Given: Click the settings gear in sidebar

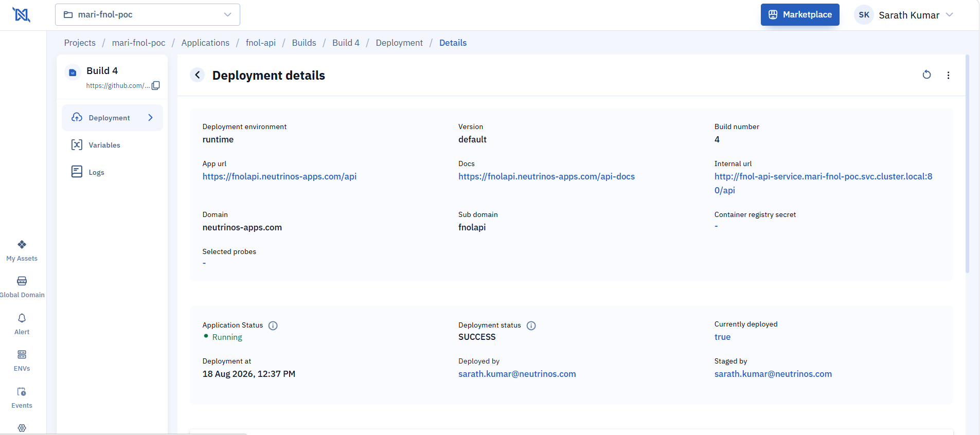Looking at the screenshot, I should [x=22, y=428].
